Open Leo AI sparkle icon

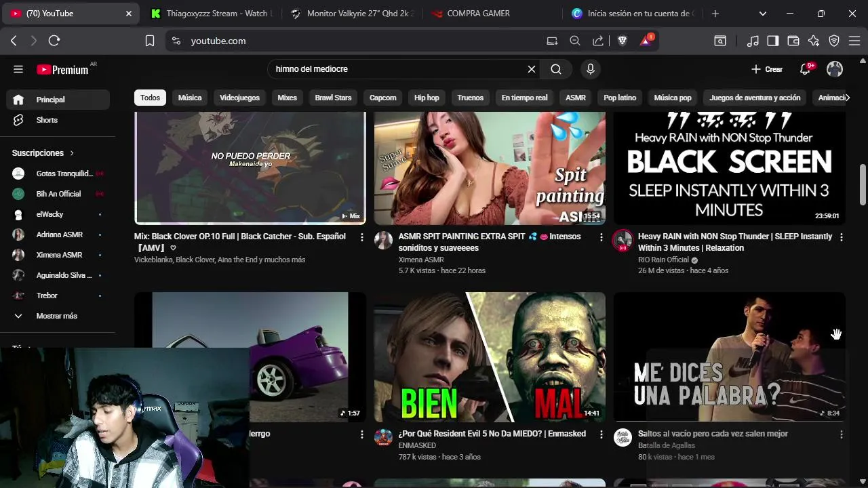814,41
